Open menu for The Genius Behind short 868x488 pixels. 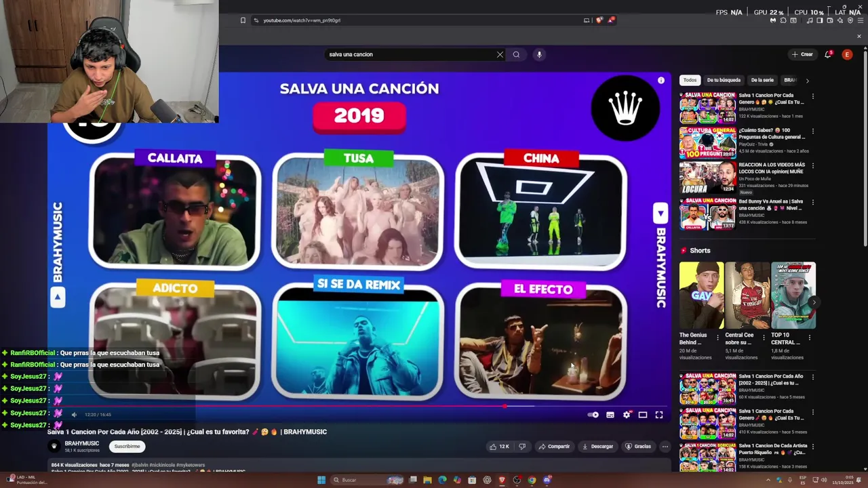(718, 337)
